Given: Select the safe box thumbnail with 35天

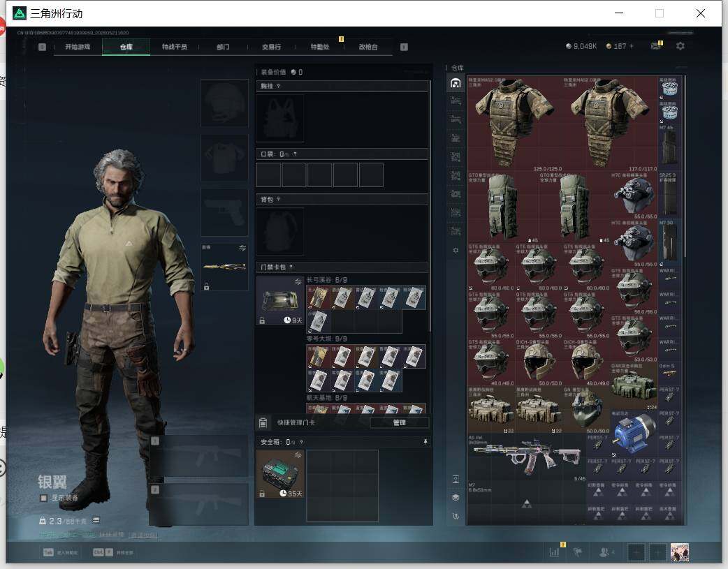Looking at the screenshot, I should click(280, 474).
